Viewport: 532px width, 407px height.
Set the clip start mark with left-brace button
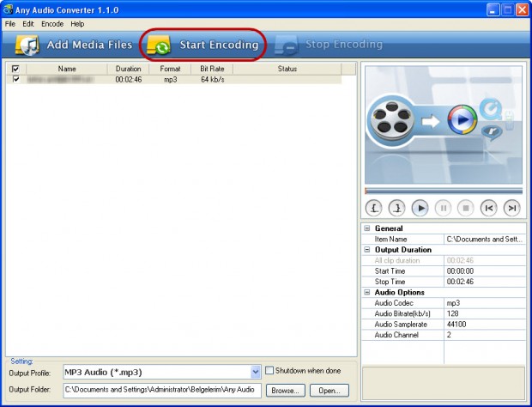(373, 208)
